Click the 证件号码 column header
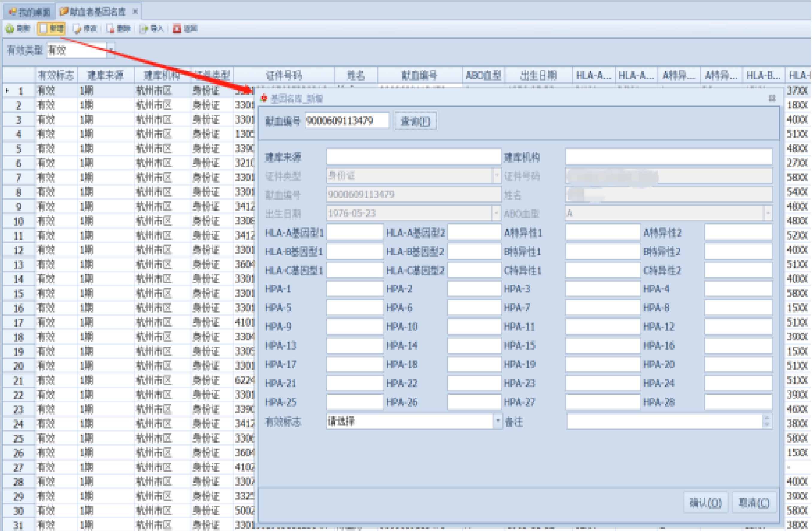This screenshot has width=812, height=531. click(x=284, y=75)
